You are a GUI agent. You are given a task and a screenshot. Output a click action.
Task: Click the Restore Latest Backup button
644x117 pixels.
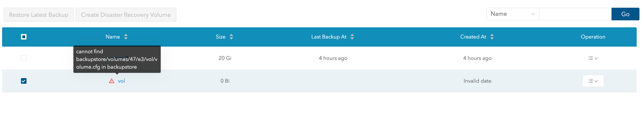(39, 15)
